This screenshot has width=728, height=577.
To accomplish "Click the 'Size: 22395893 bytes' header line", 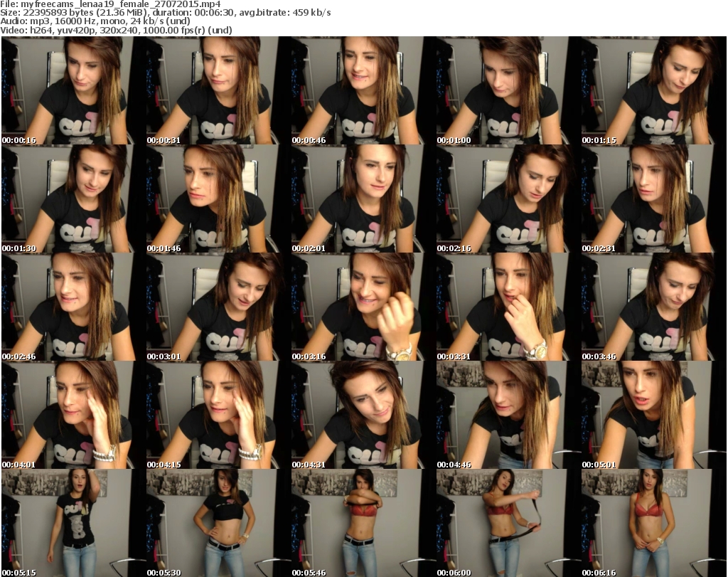I will click(165, 13).
